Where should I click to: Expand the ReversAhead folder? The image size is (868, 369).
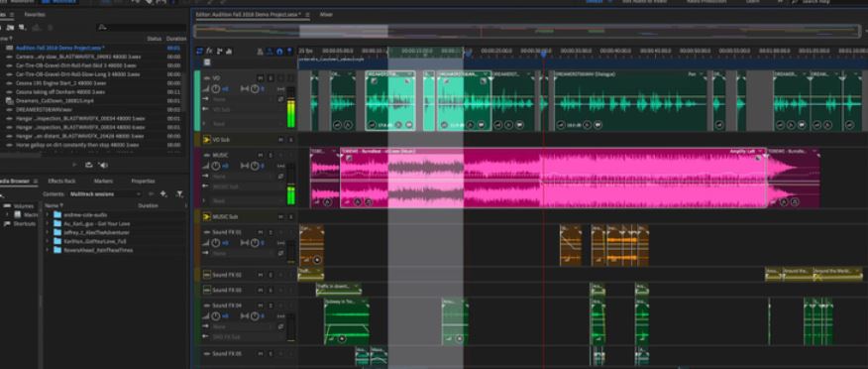pos(47,250)
